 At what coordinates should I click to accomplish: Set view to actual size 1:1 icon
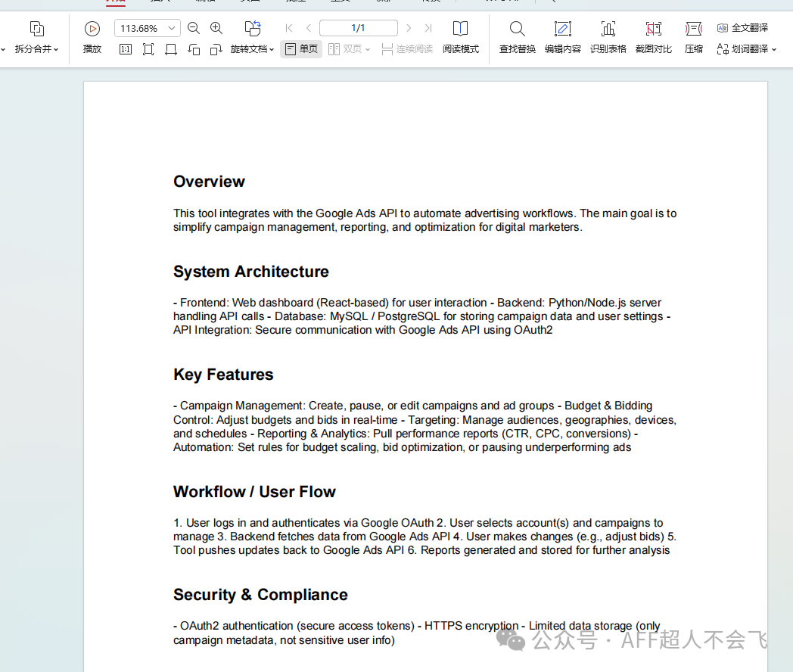126,49
